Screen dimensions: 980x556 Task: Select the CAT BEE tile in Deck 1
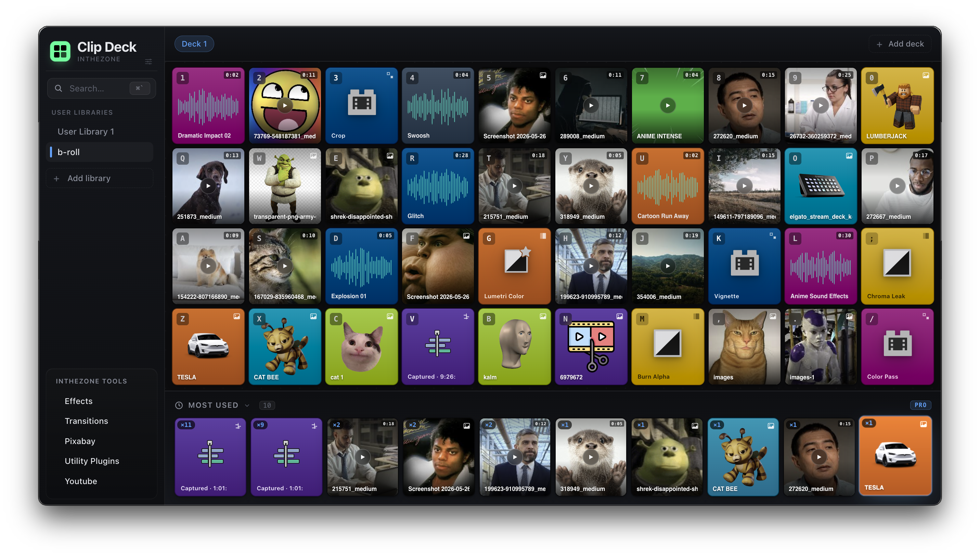tap(285, 347)
